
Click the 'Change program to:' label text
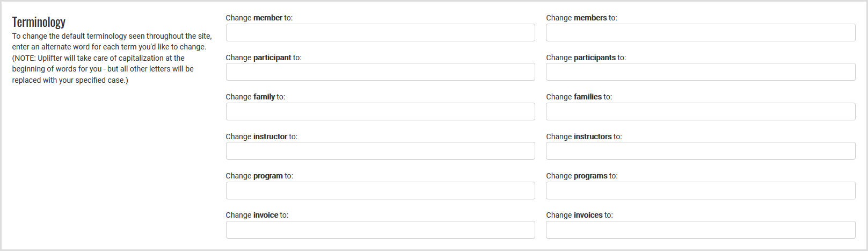(259, 176)
